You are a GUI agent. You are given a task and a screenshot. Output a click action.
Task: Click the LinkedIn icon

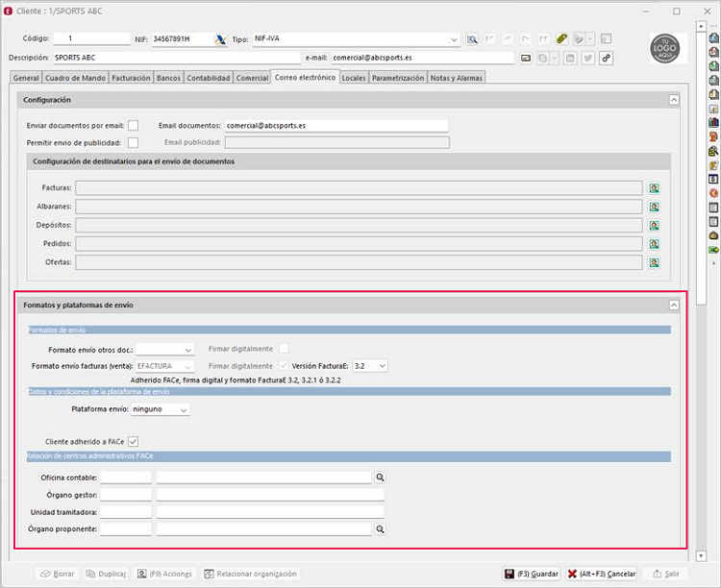570,58
